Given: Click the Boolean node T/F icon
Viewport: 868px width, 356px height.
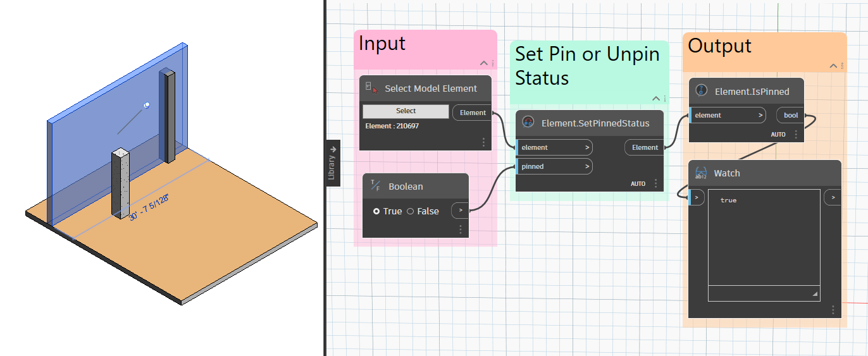Looking at the screenshot, I should (x=375, y=186).
